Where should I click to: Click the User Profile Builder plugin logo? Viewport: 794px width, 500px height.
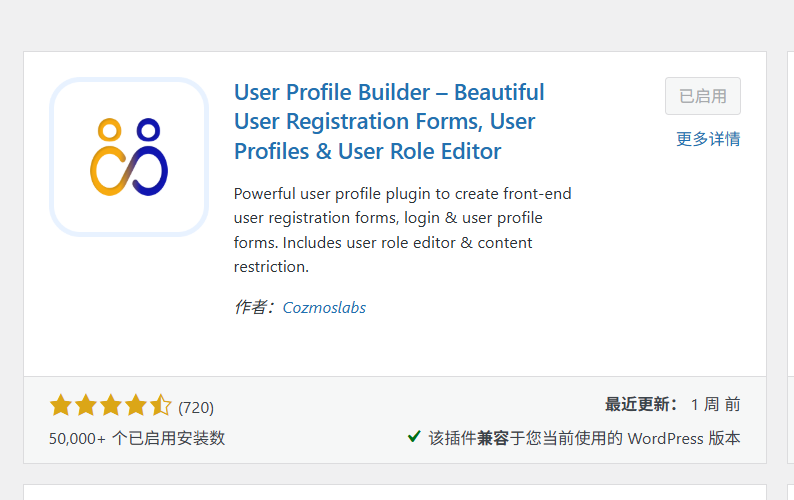pos(129,157)
